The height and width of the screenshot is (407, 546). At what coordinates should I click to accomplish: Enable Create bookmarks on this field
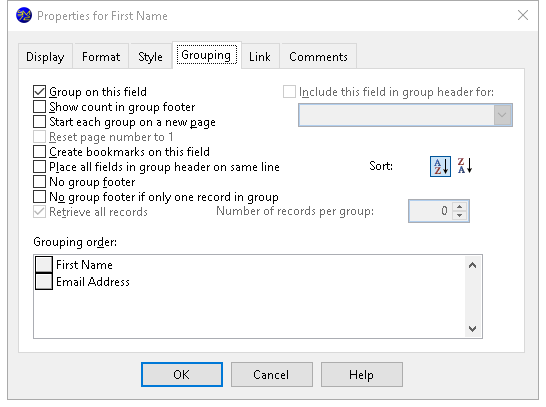[x=39, y=152]
